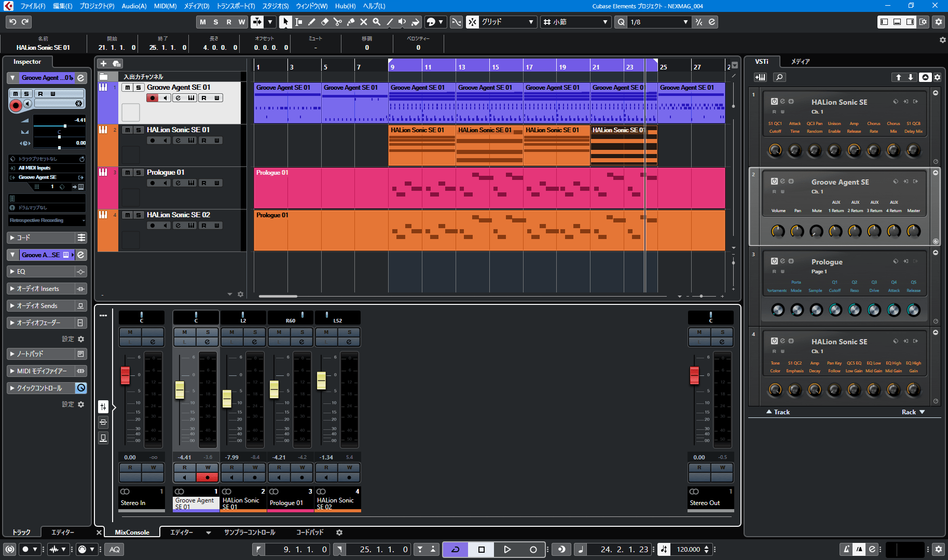Select the HALion Sonic SE 01 event at bar 9
The width and height of the screenshot is (948, 560).
click(421, 146)
